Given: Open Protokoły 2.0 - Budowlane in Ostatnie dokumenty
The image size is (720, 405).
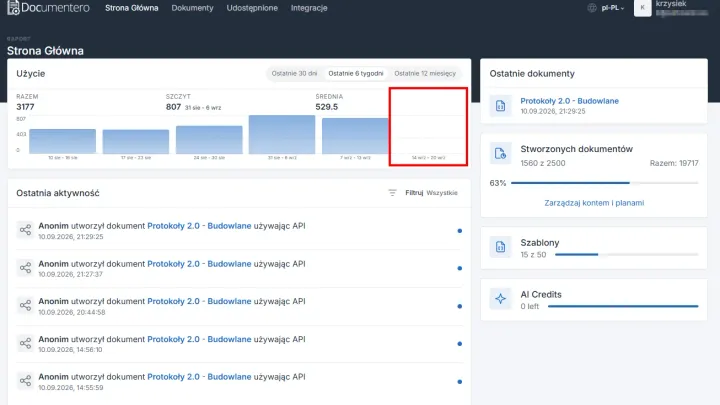Looking at the screenshot, I should [x=569, y=101].
